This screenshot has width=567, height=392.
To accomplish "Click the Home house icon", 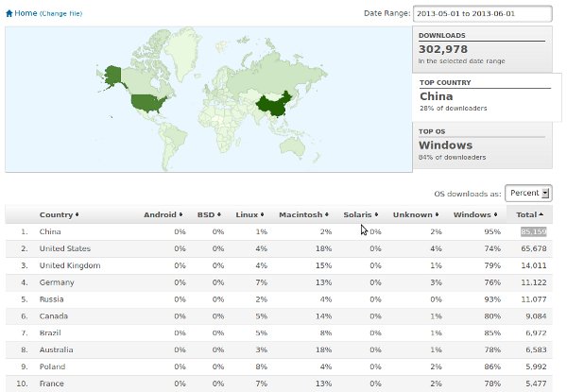I will [9, 14].
